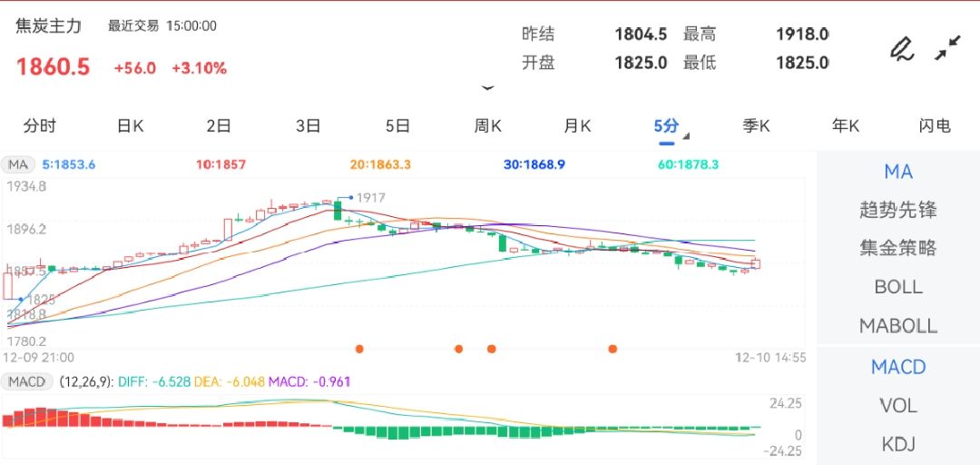Open the 月K chart tab
This screenshot has width=980, height=465.
pos(577,126)
